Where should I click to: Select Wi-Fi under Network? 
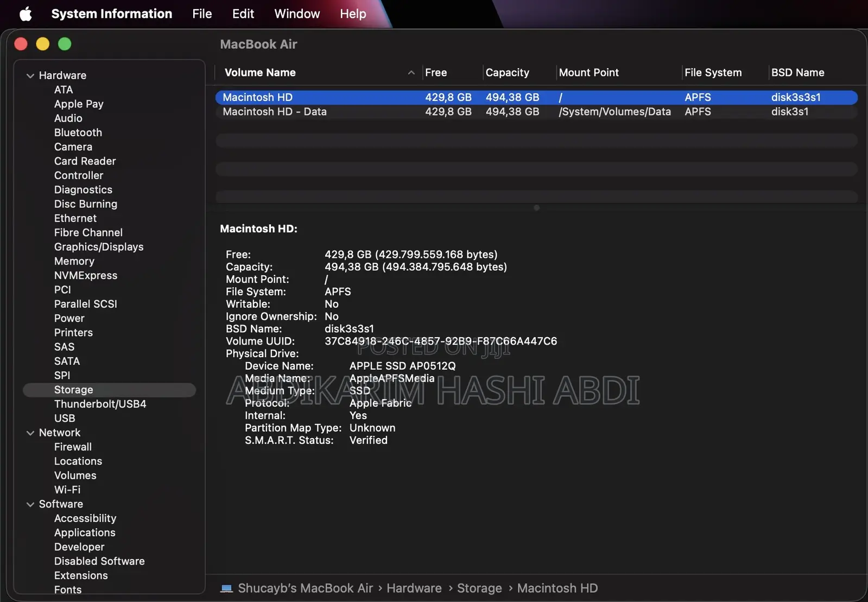pos(67,490)
